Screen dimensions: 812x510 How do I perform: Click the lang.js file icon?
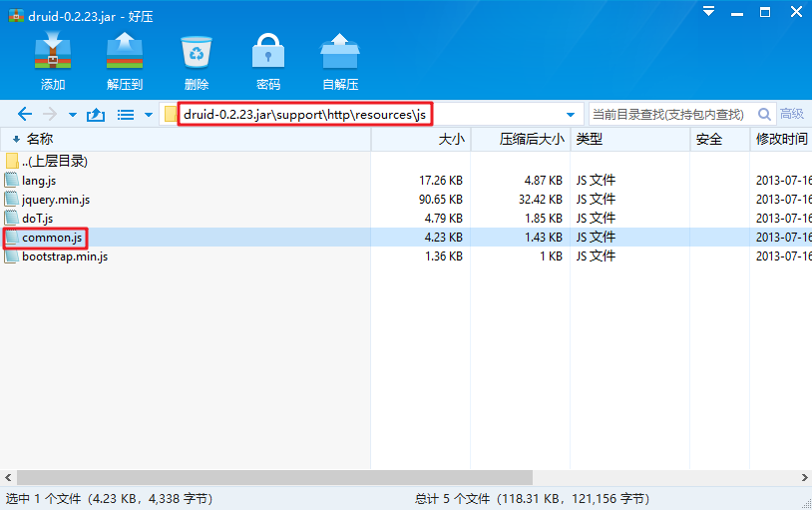pos(11,180)
